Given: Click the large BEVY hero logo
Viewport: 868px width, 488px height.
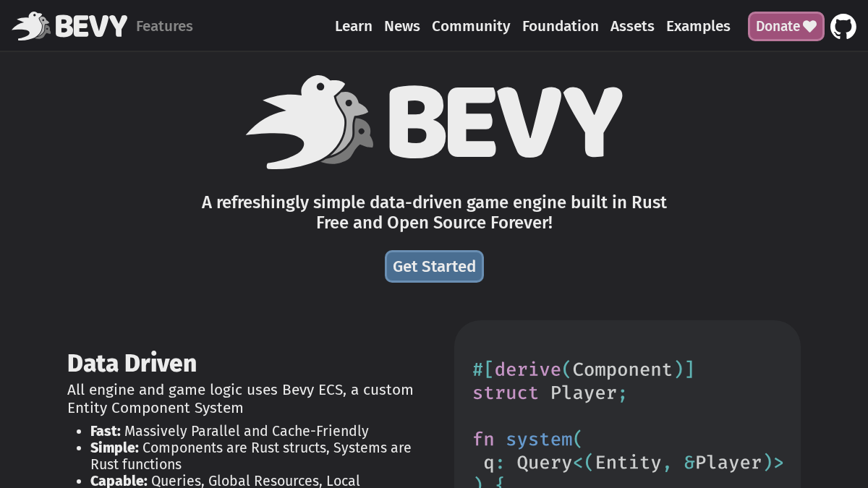Looking at the screenshot, I should (434, 122).
